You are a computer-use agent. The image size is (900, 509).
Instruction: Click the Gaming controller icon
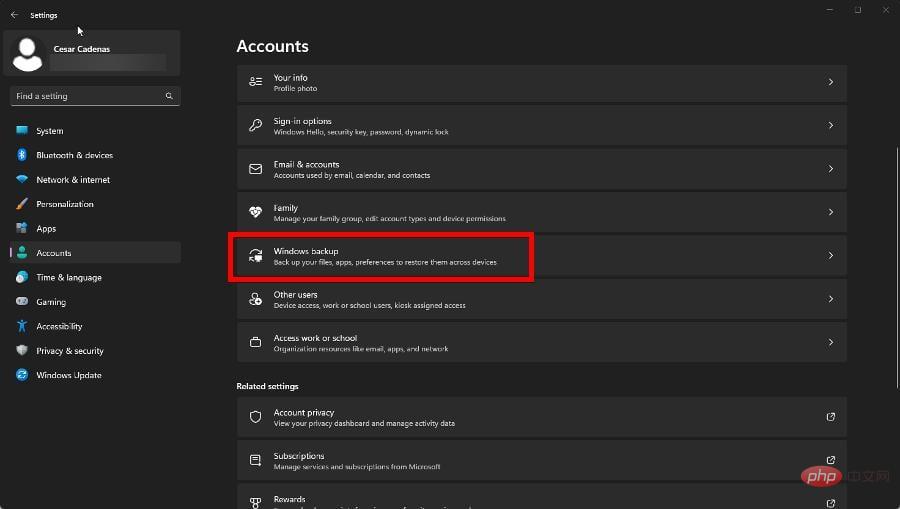[x=22, y=302]
